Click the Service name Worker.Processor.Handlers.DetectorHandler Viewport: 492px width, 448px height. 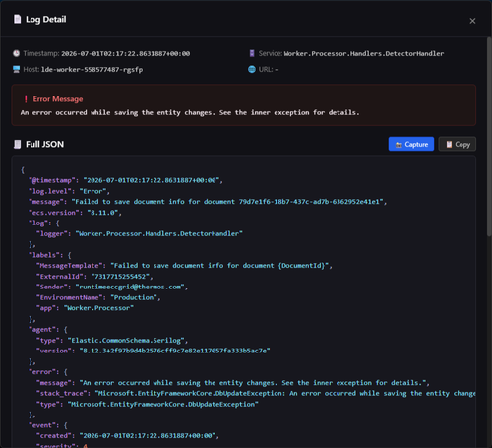tap(364, 54)
